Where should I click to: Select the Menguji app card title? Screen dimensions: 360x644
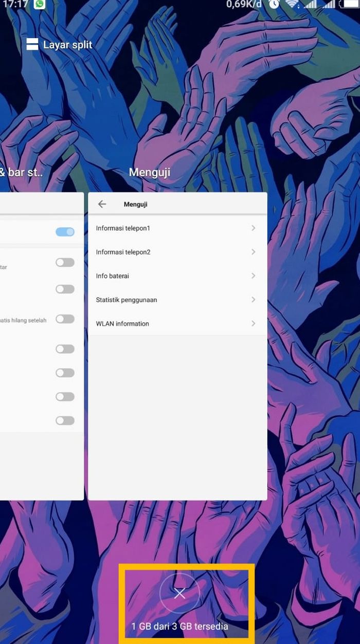(149, 172)
